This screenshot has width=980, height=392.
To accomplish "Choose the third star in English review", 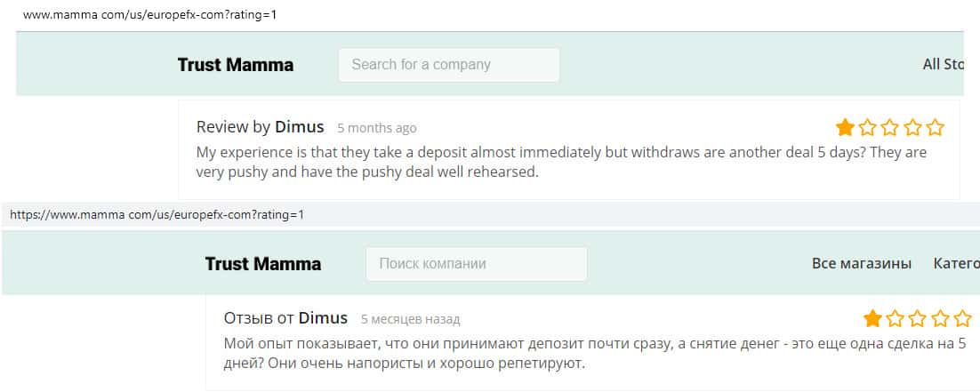I will tap(890, 127).
